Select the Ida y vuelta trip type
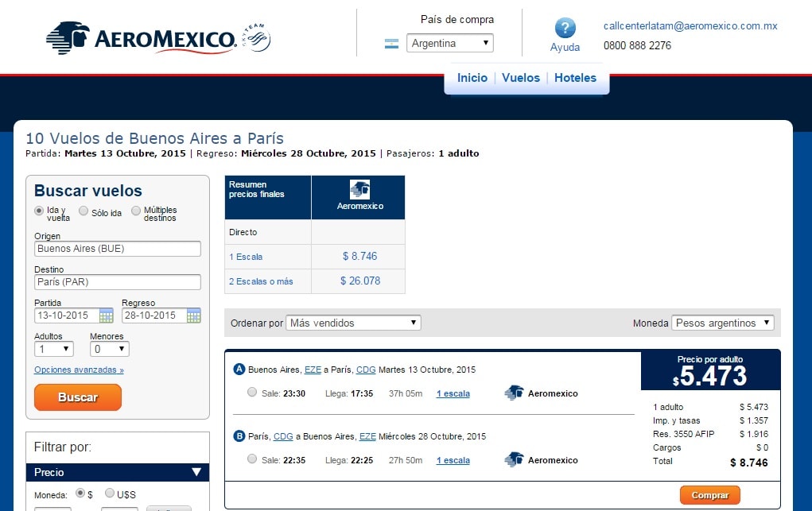 [39, 211]
